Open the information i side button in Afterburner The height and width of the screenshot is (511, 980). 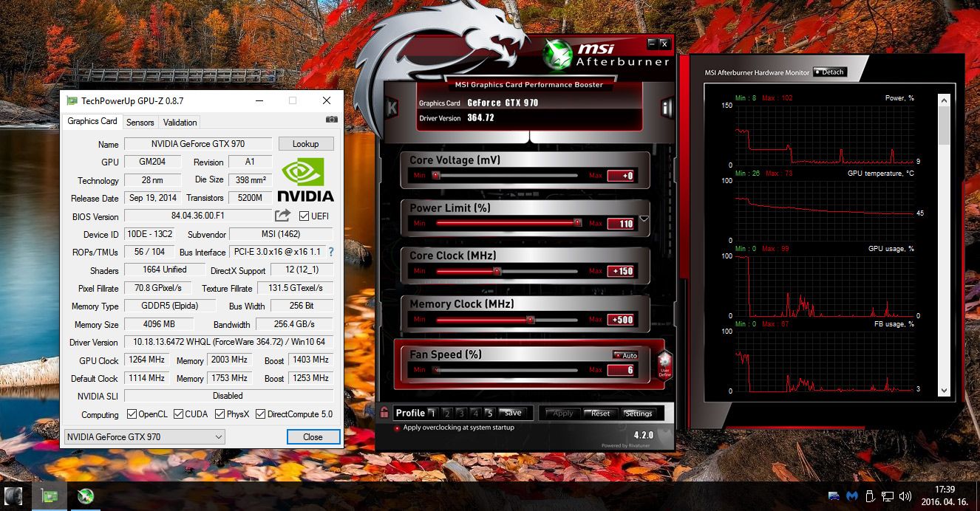point(667,109)
